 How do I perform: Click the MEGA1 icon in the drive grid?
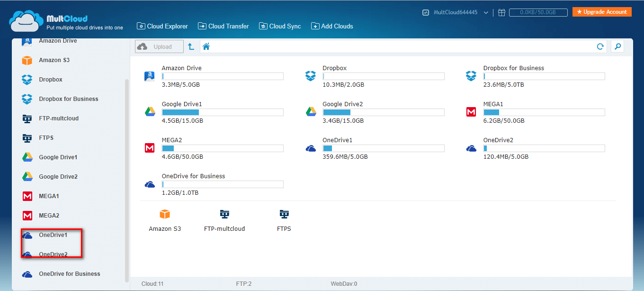pos(471,112)
